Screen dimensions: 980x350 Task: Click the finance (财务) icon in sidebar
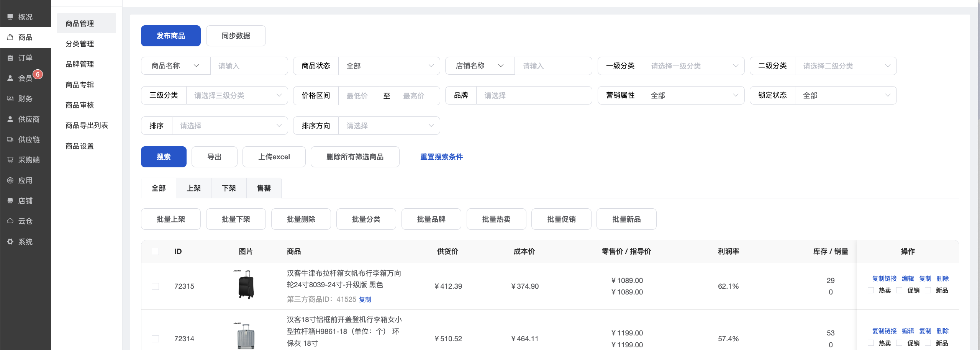(x=10, y=98)
